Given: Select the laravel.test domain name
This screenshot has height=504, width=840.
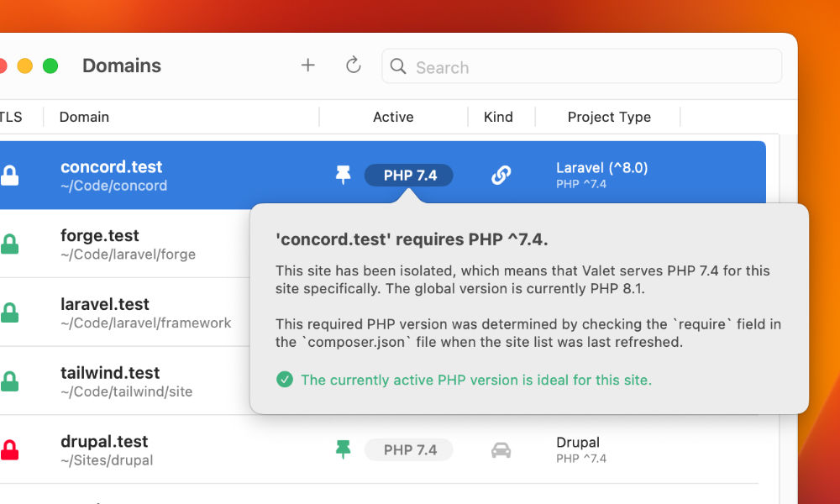Looking at the screenshot, I should [105, 304].
